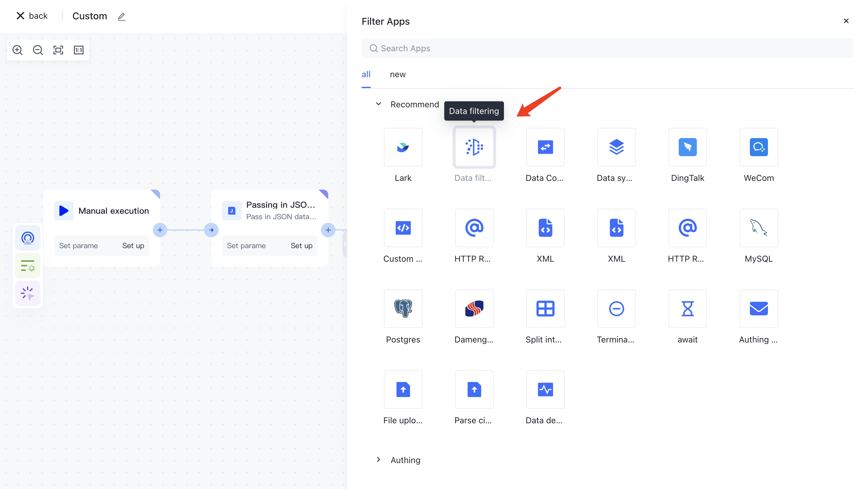This screenshot has height=489, width=868.
Task: Edit the Custom workflow name pencil
Action: click(121, 17)
